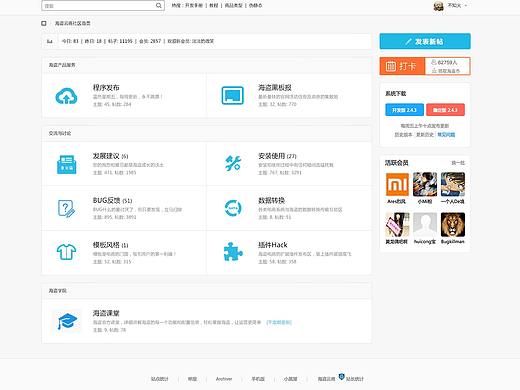Click the home square icon in breadcrumb
This screenshot has width=520, height=390.
tap(44, 23)
